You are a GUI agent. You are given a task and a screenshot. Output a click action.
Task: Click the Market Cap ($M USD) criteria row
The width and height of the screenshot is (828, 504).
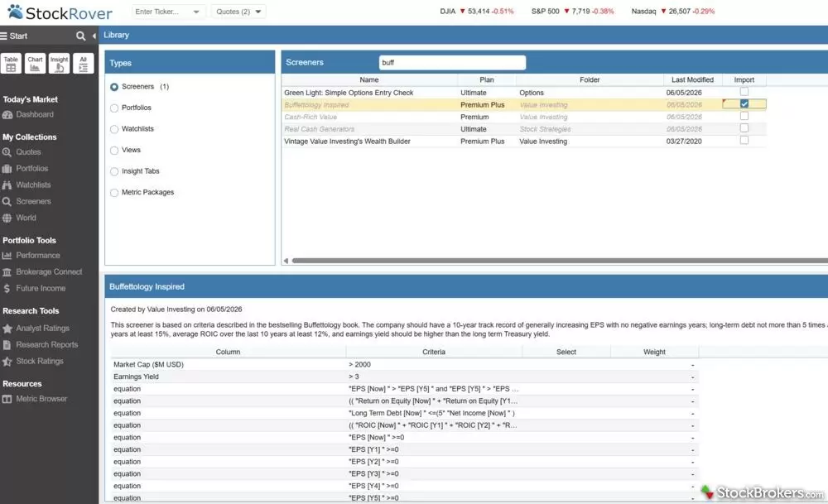coord(405,364)
